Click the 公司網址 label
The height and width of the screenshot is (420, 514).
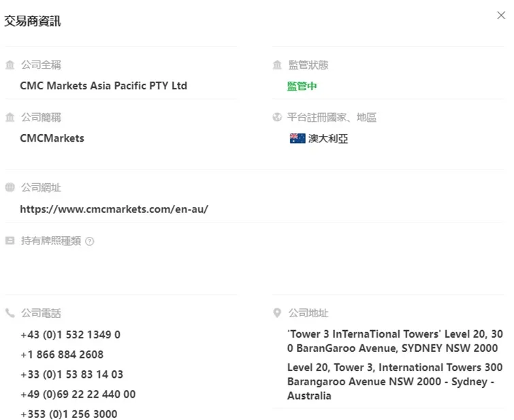(x=42, y=188)
